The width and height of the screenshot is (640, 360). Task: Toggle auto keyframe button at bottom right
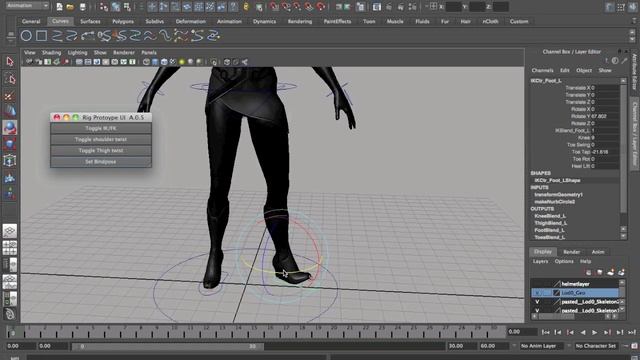pyautogui.click(x=635, y=346)
